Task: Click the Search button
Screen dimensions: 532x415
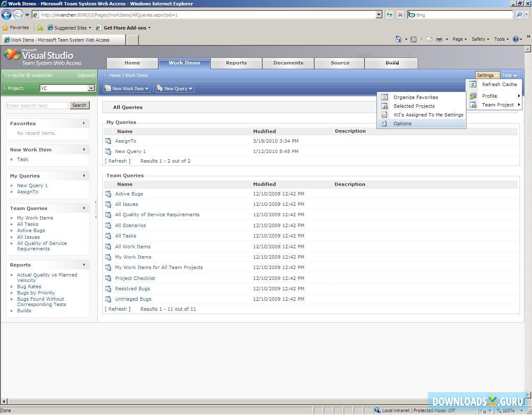Action: 79,105
